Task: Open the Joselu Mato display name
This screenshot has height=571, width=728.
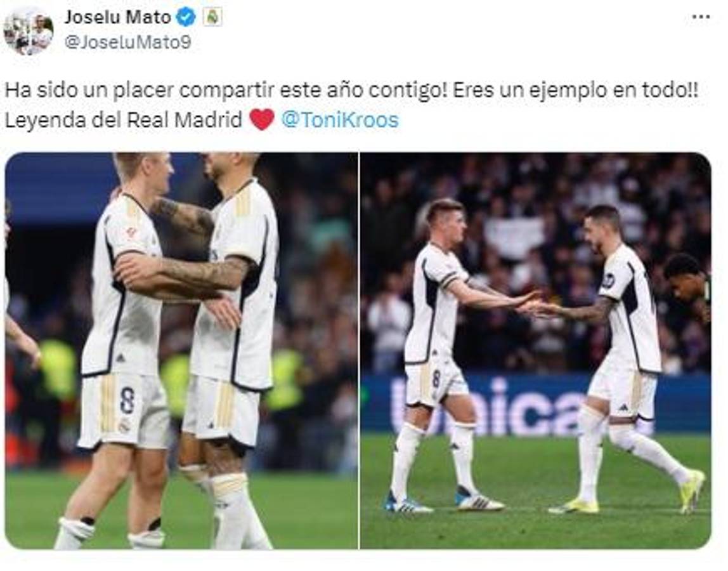Action: point(117,17)
